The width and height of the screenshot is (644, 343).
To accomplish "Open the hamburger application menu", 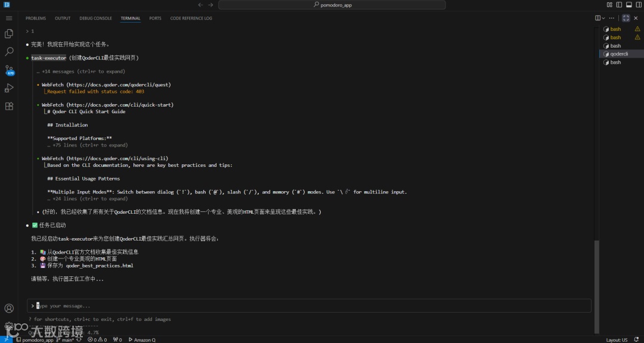I will (8, 18).
